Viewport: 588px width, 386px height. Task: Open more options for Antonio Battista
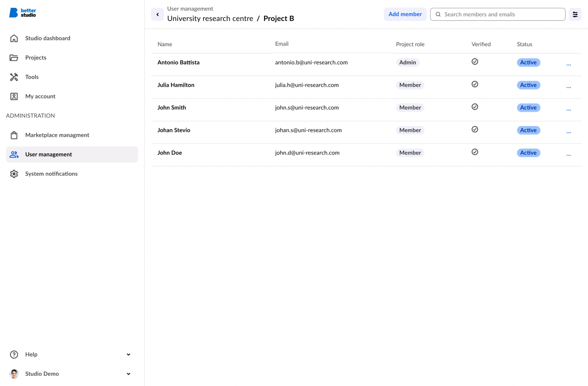tap(569, 65)
